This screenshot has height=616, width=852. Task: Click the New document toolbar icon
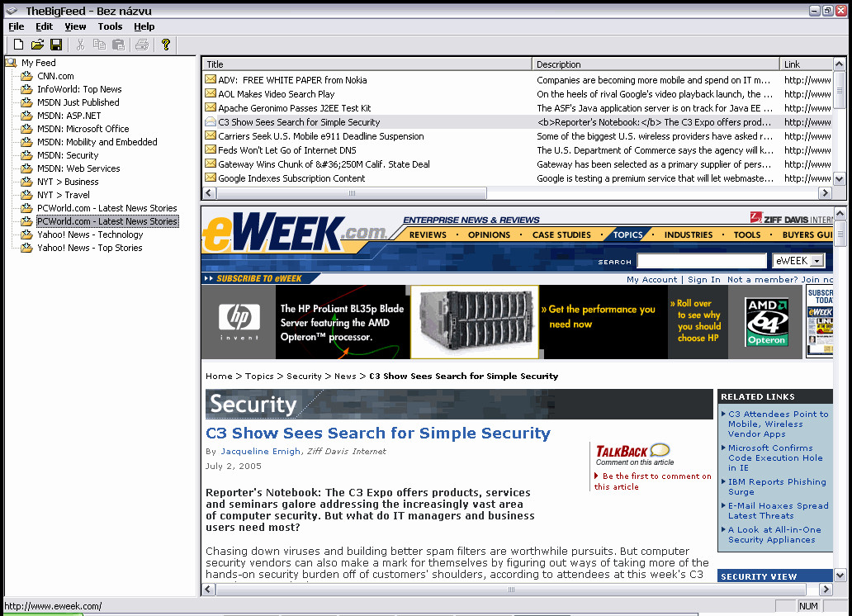18,45
